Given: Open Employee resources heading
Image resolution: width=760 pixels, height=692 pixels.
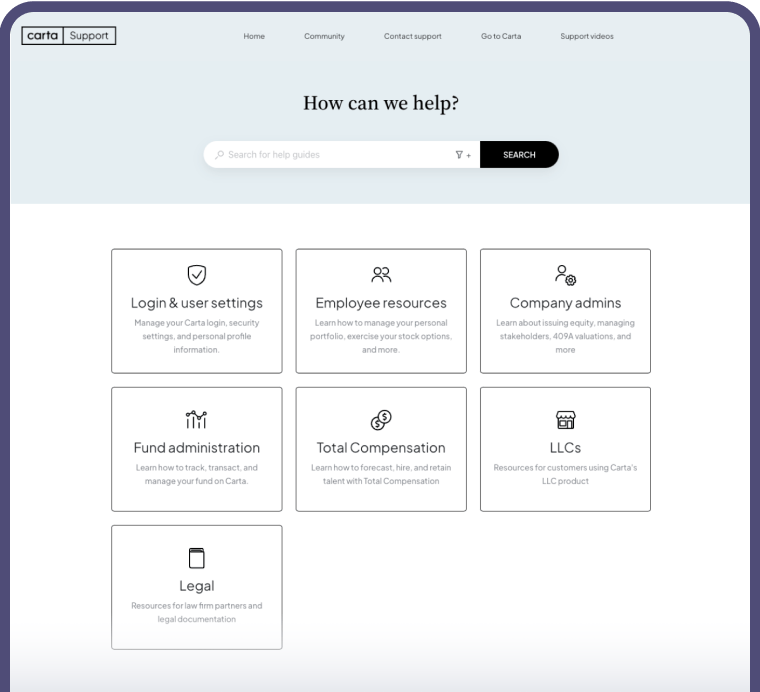Looking at the screenshot, I should coord(381,303).
